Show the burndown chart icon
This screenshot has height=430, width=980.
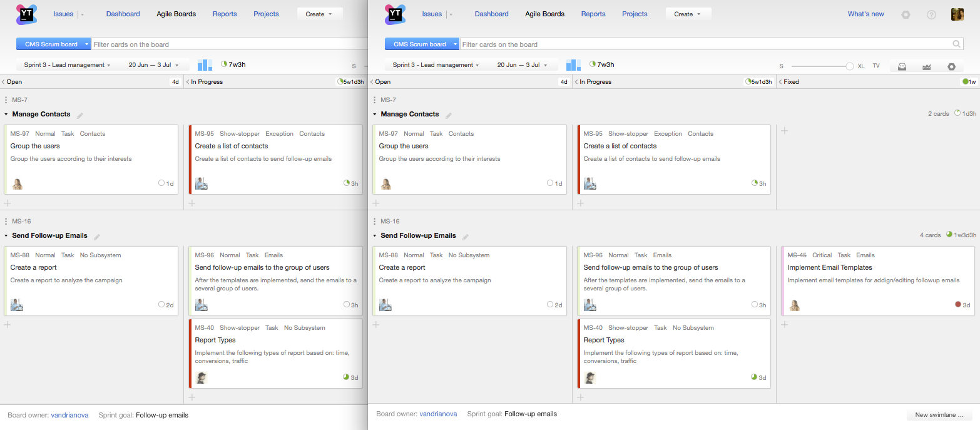pos(927,66)
